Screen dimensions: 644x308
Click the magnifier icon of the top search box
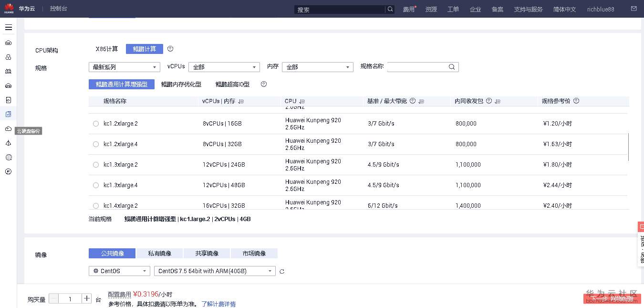tap(390, 9)
